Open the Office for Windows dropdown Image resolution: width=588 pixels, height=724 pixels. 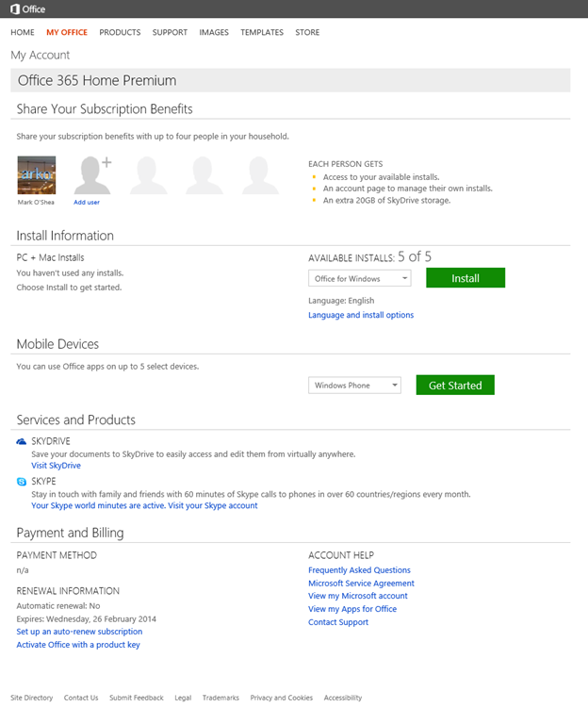click(x=360, y=279)
